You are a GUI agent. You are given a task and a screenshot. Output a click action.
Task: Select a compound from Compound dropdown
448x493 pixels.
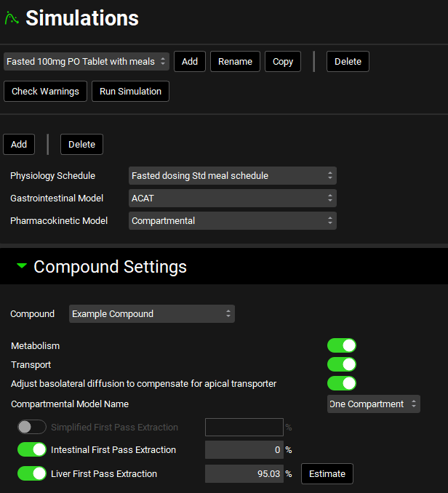pyautogui.click(x=151, y=313)
